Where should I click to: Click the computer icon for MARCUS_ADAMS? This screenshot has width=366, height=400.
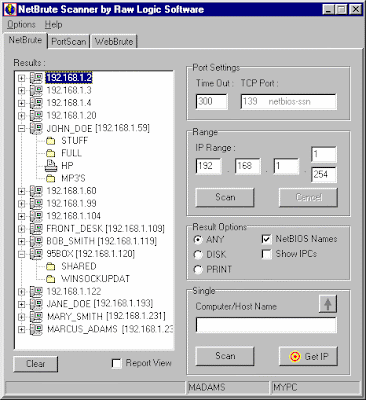(36, 329)
